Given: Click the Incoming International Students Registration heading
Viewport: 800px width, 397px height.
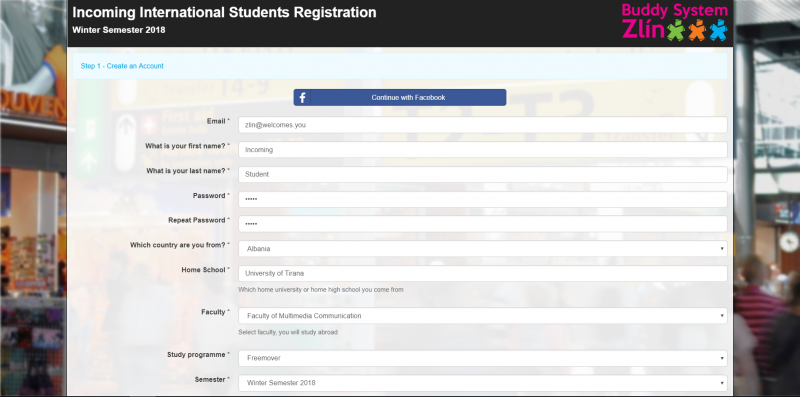Looking at the screenshot, I should [x=224, y=13].
